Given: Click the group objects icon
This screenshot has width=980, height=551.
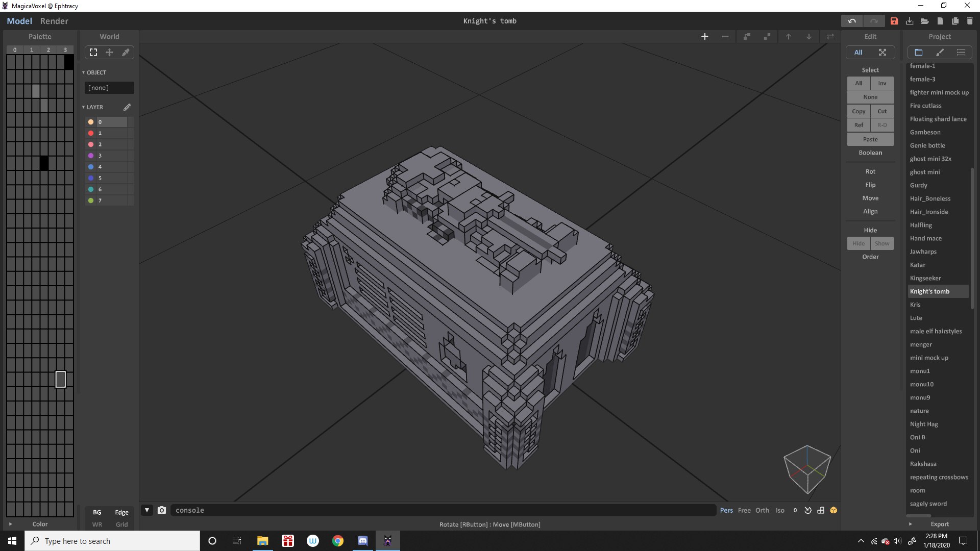Looking at the screenshot, I should (x=747, y=37).
